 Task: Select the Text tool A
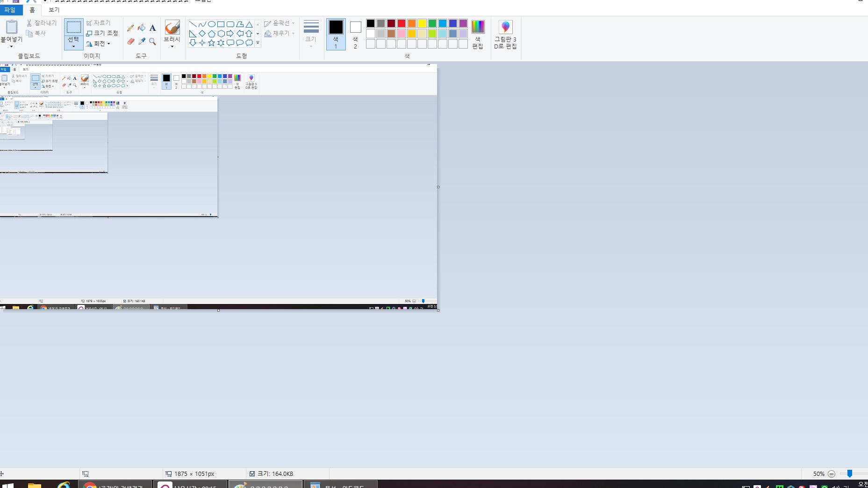pyautogui.click(x=152, y=28)
